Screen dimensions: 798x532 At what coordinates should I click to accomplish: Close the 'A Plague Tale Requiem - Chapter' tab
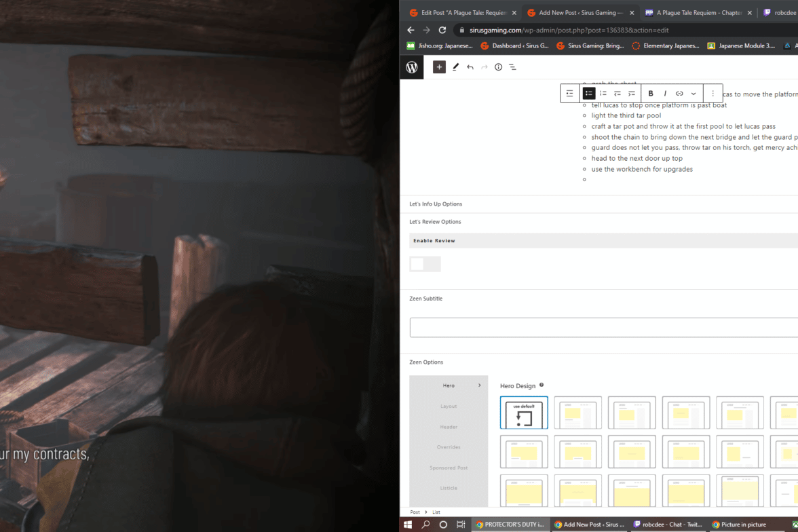pyautogui.click(x=750, y=13)
